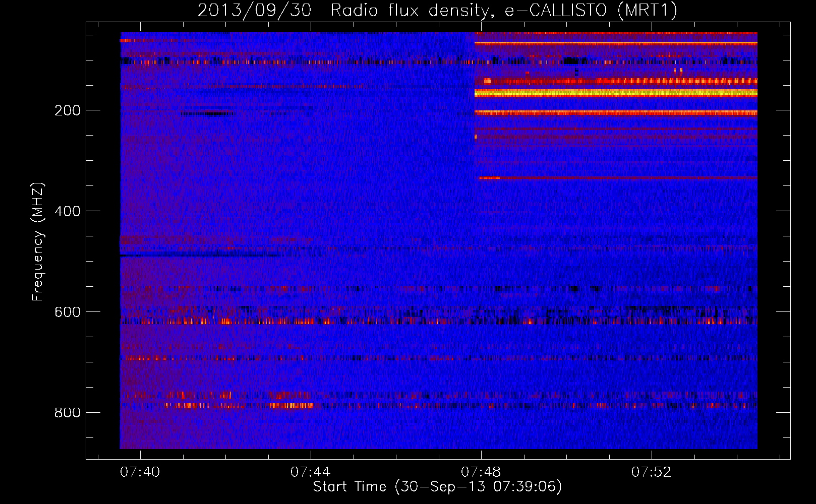Click the '400' frequency tick label
Viewport: 816px width, 504px height.
point(68,211)
